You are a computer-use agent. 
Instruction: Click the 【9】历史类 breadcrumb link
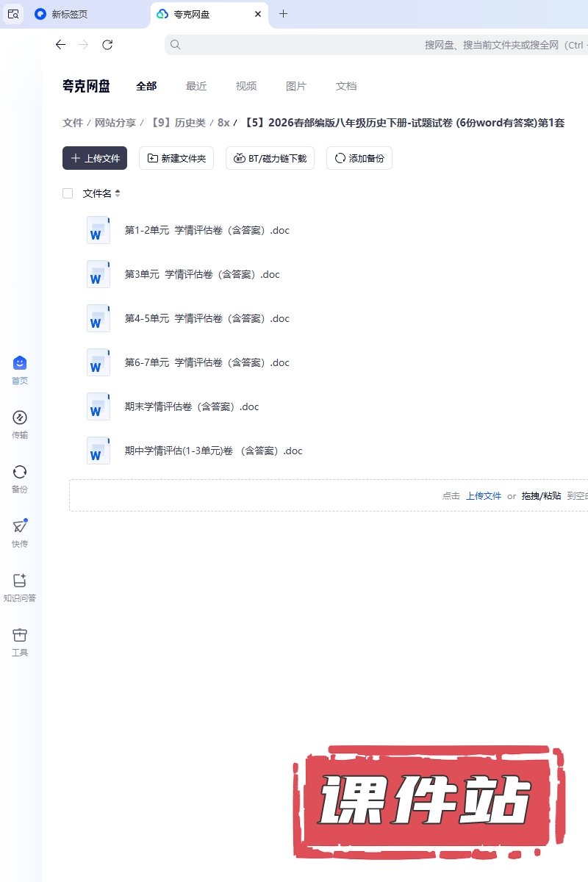(177, 123)
